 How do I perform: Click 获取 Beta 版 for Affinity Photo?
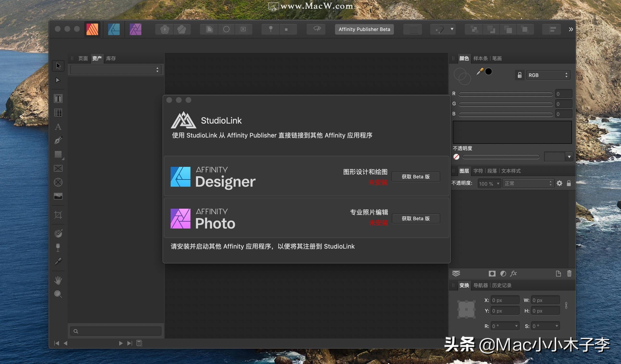(x=416, y=218)
